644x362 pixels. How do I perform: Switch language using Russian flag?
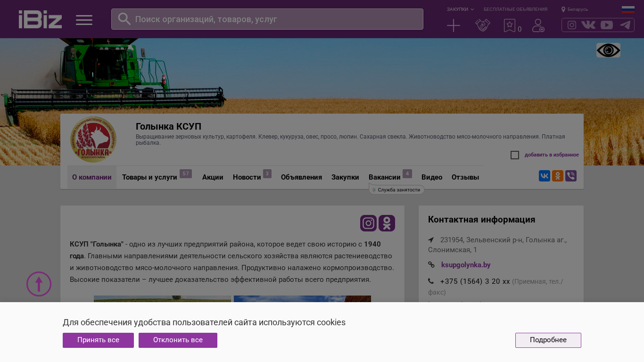pyautogui.click(x=628, y=9)
